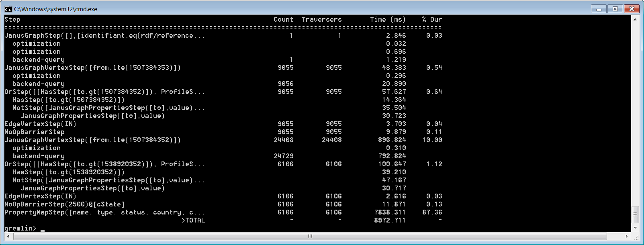Viewport: 644px width, 245px height.
Task: Click time value 2.846
Action: (396, 35)
